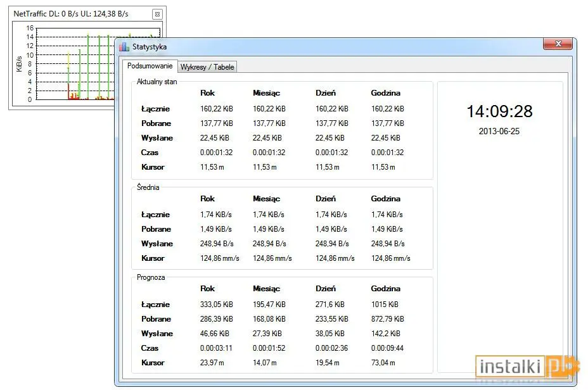Viewport: 588px width, 390px height.
Task: Click the Prognoza group label
Action: coord(151,277)
